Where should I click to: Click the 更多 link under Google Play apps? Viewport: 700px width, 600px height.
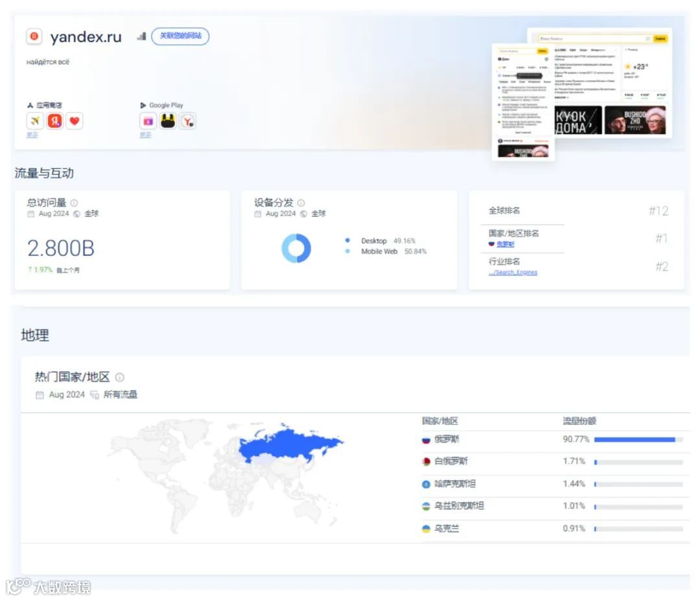pyautogui.click(x=146, y=135)
